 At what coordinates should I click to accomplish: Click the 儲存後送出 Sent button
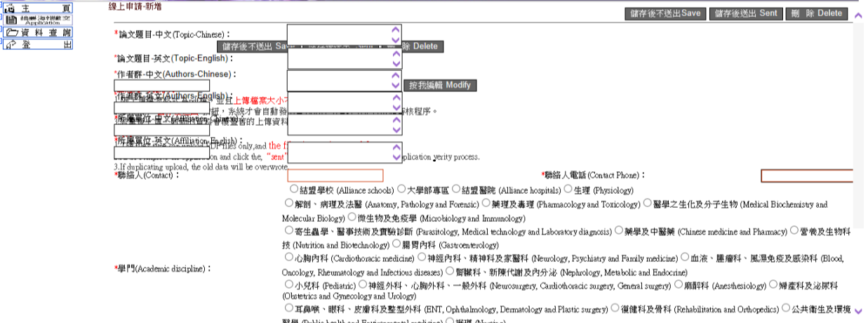coord(745,13)
